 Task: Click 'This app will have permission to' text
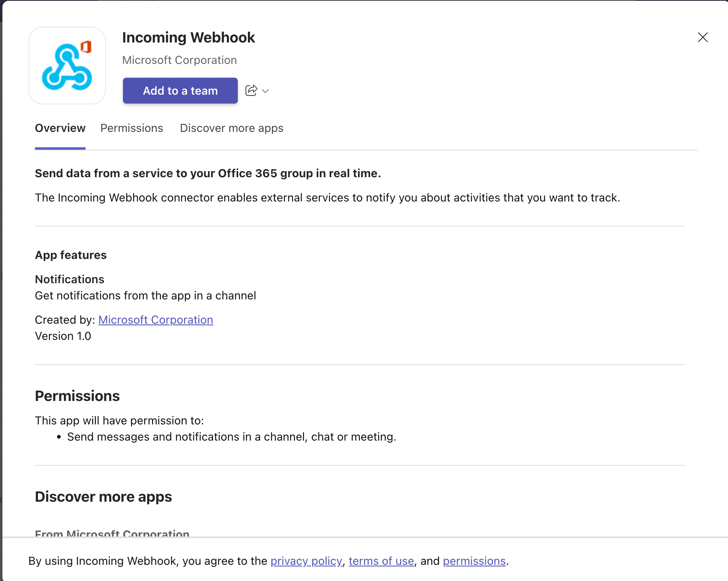click(x=119, y=421)
